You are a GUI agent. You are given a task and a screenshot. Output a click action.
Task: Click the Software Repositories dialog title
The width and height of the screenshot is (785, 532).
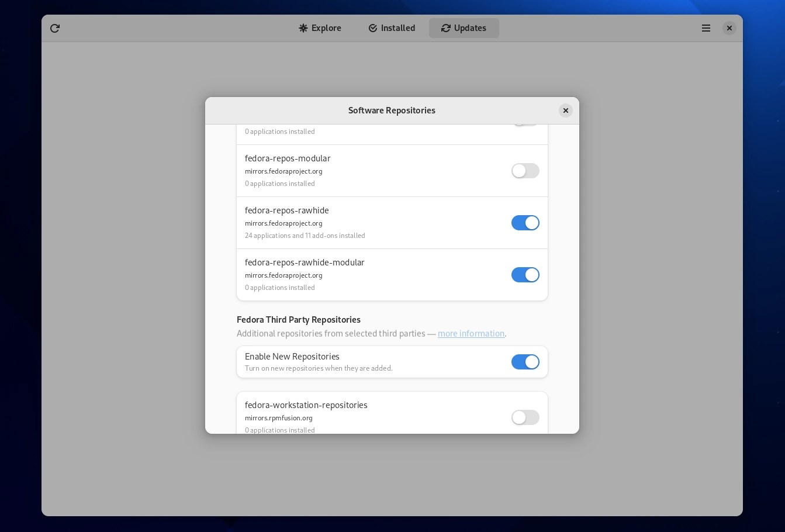pyautogui.click(x=392, y=110)
